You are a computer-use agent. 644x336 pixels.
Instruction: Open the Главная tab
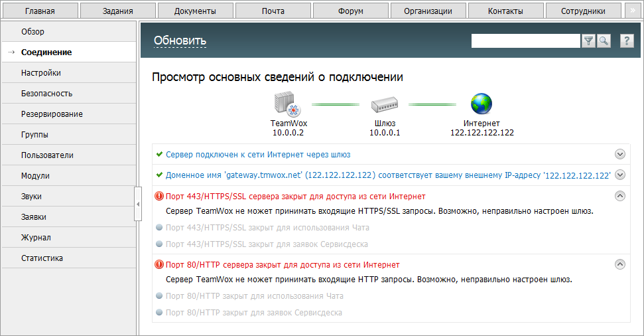[x=40, y=11]
